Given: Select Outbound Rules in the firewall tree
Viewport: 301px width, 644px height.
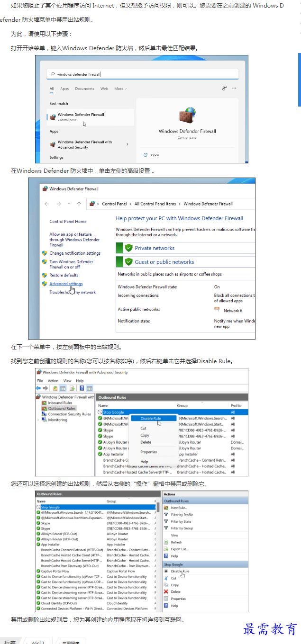Looking at the screenshot, I should click(62, 409).
